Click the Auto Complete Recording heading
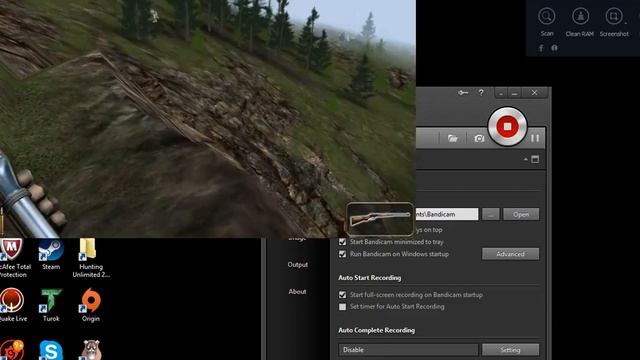The width and height of the screenshot is (640, 360). pos(377,330)
